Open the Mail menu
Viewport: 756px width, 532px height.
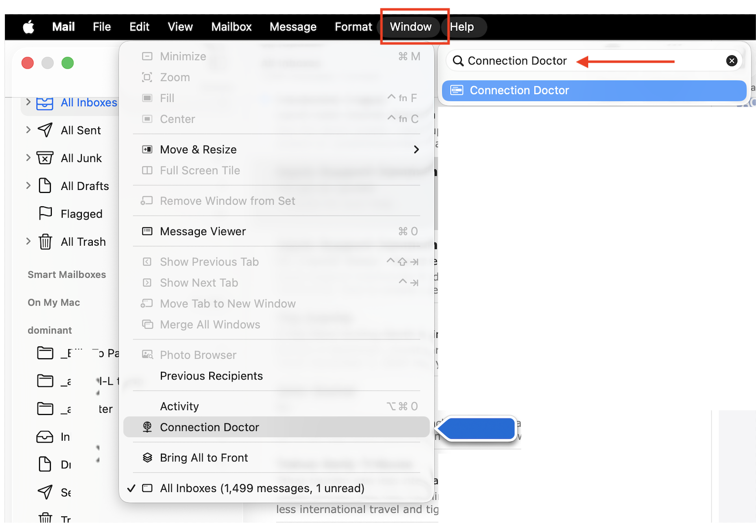pos(64,27)
